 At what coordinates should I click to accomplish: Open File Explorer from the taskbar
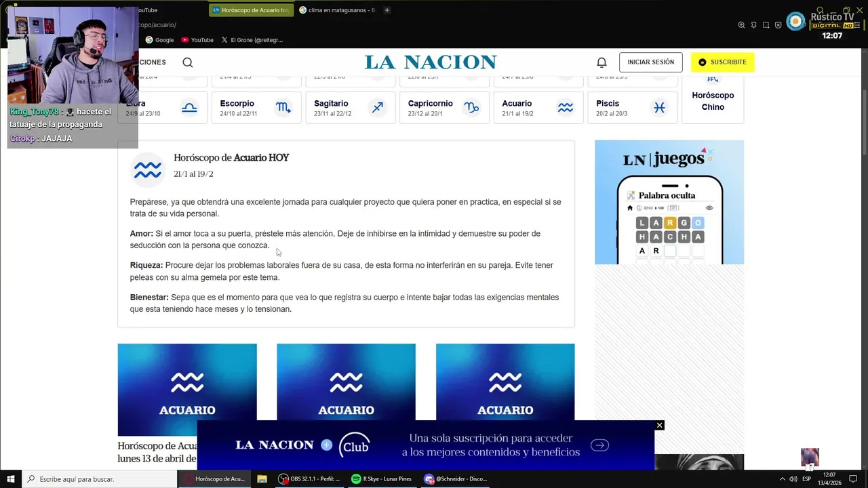262,479
